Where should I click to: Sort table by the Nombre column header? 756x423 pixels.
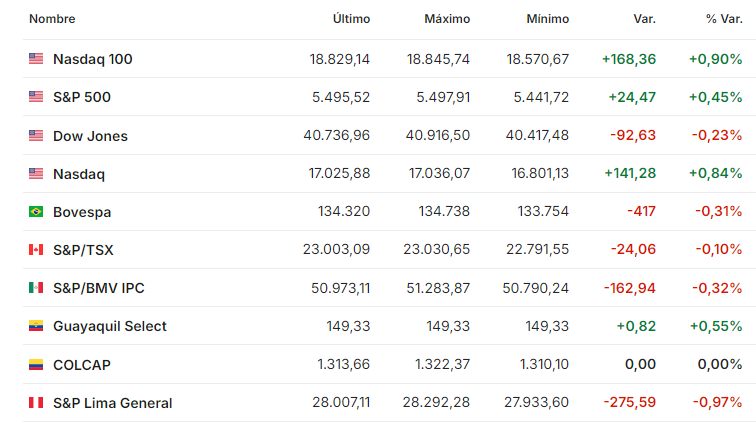tap(52, 19)
